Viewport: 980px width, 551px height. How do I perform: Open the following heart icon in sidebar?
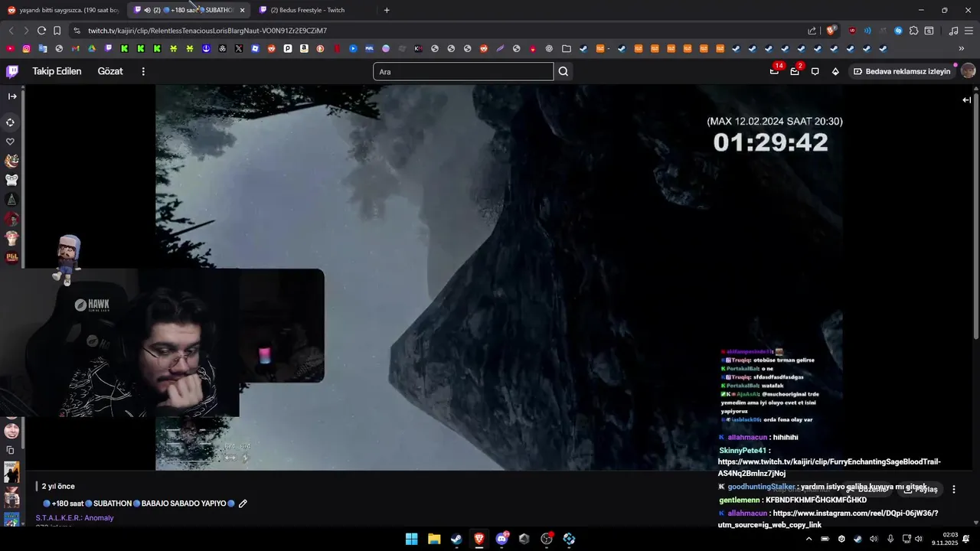pyautogui.click(x=11, y=142)
